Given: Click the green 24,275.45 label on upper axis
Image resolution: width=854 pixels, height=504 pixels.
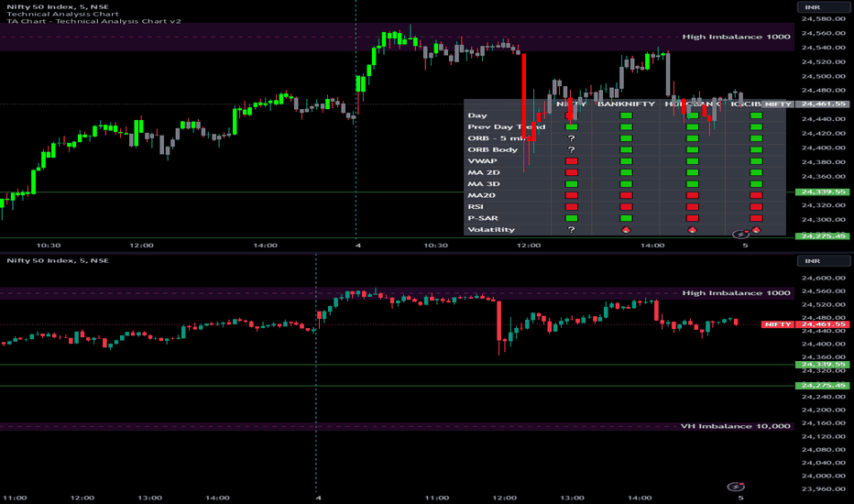Looking at the screenshot, I should 823,236.
